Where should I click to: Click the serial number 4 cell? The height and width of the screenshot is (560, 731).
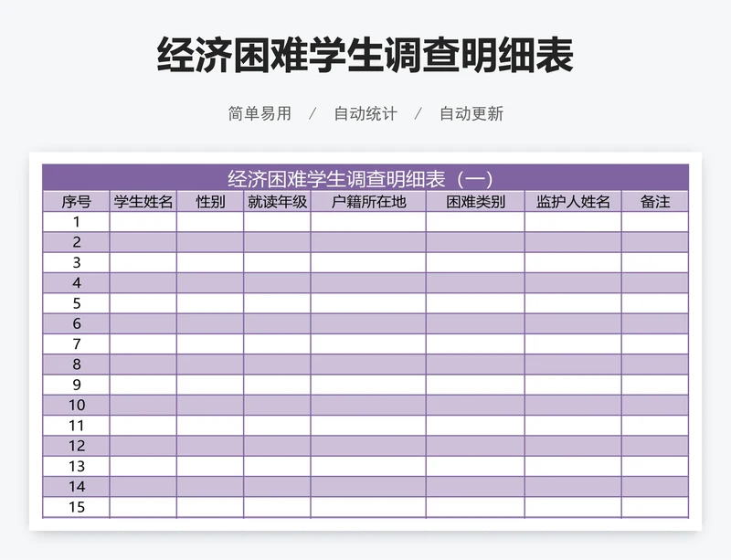[76, 283]
